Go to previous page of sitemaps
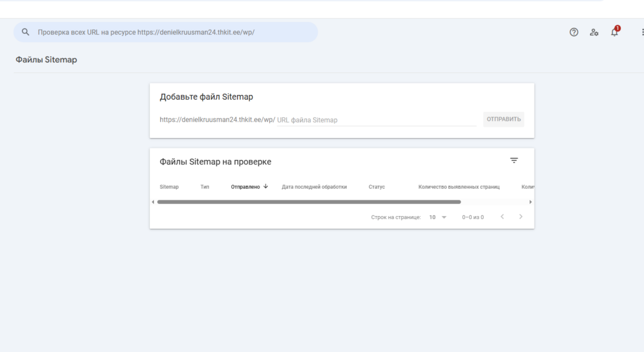 click(x=502, y=217)
